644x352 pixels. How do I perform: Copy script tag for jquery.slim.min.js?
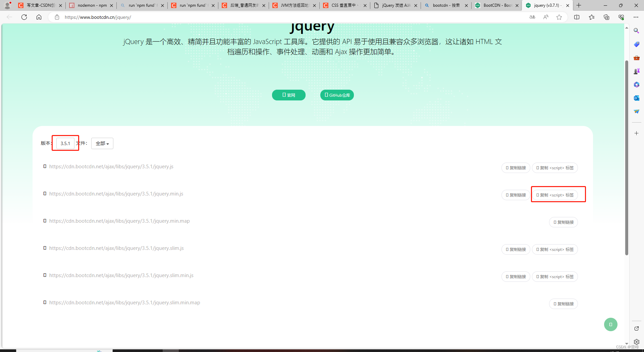click(x=555, y=277)
